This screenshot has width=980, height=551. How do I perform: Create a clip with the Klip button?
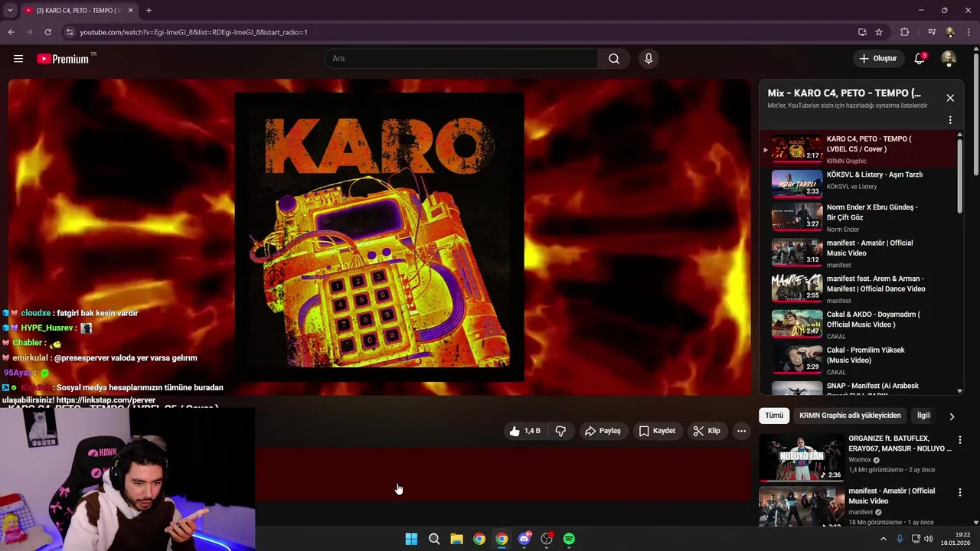point(707,431)
